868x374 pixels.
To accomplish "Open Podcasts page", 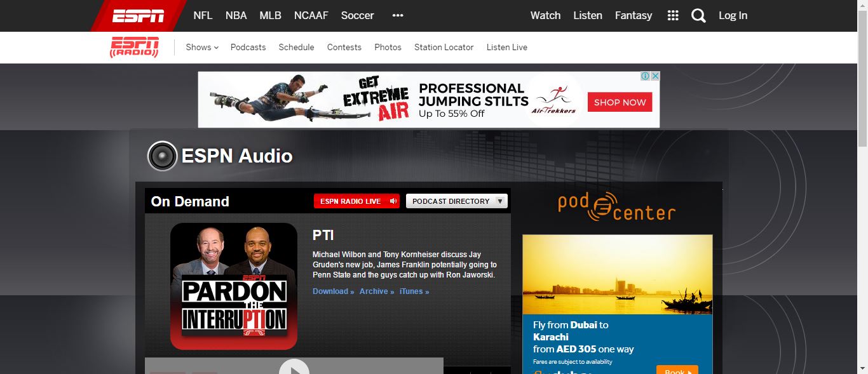I will [x=248, y=47].
